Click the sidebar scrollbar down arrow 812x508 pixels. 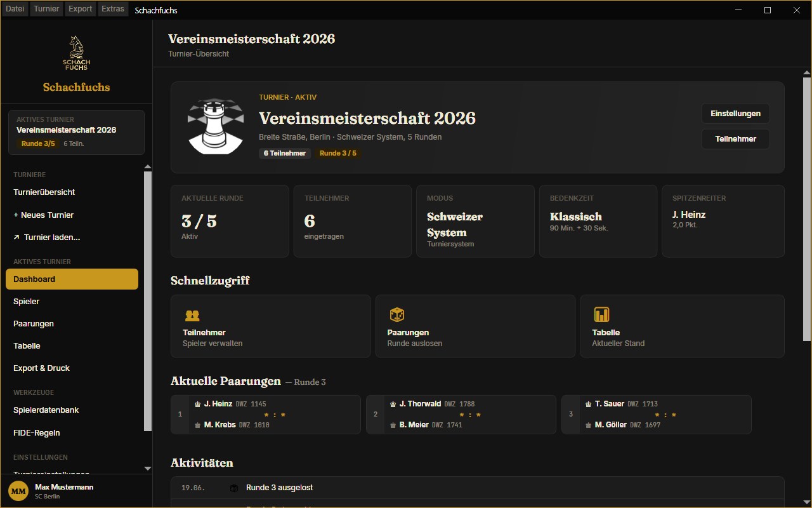point(148,469)
